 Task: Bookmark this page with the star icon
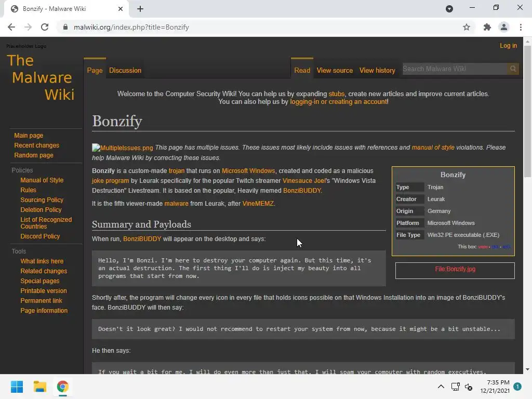[x=467, y=27]
